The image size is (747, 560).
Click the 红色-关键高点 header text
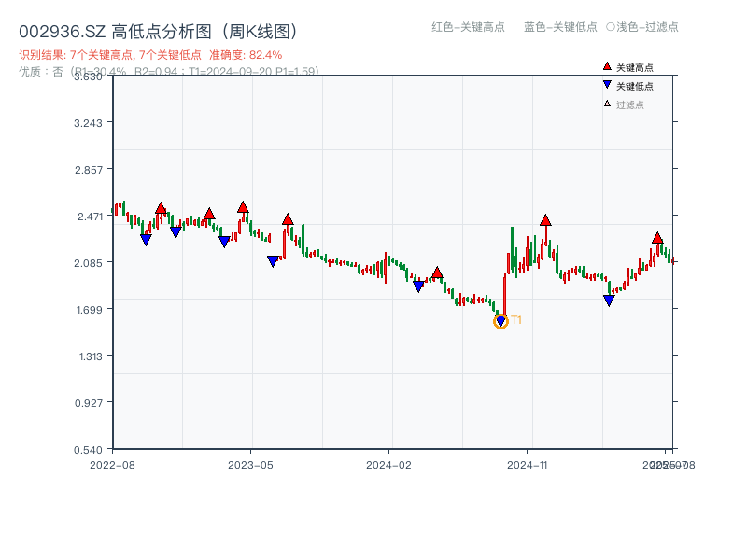pos(468,27)
